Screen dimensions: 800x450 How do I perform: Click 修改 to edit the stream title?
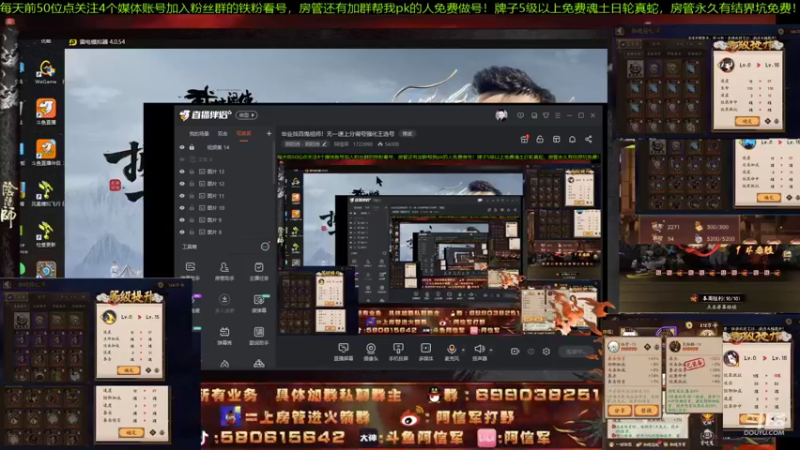coord(408,134)
